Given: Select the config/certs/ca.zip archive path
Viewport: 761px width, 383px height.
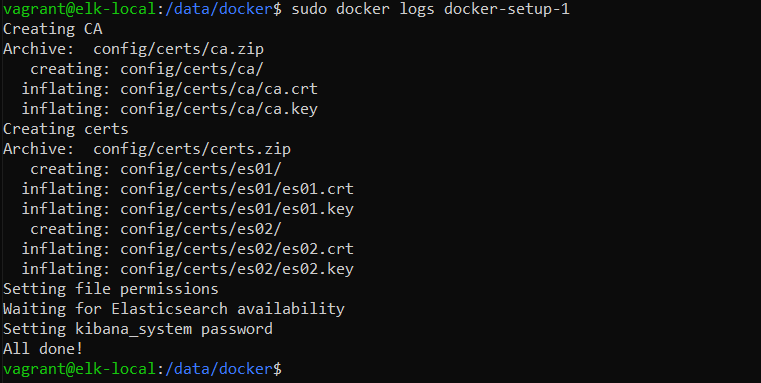Looking at the screenshot, I should (x=179, y=49).
